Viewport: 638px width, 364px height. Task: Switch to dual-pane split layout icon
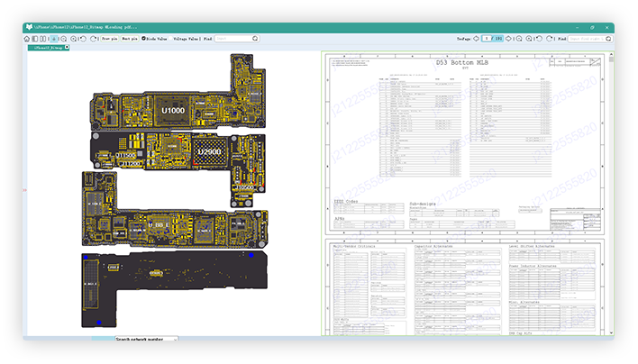(42, 39)
